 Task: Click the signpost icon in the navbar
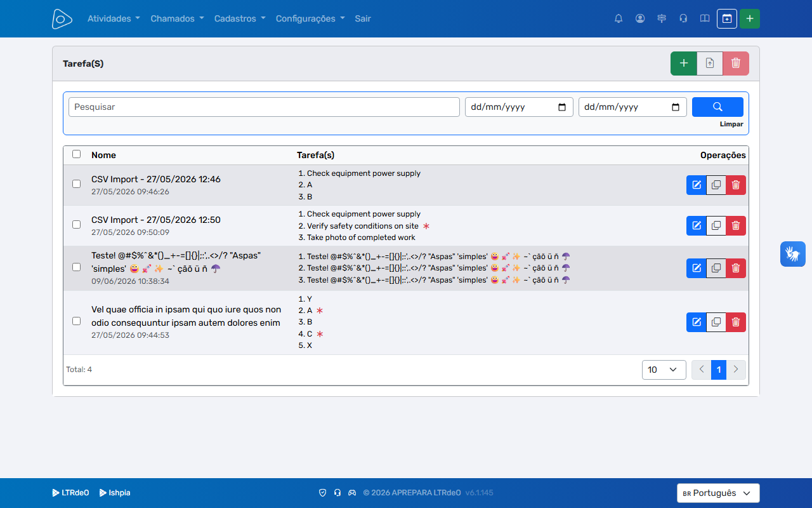662,18
